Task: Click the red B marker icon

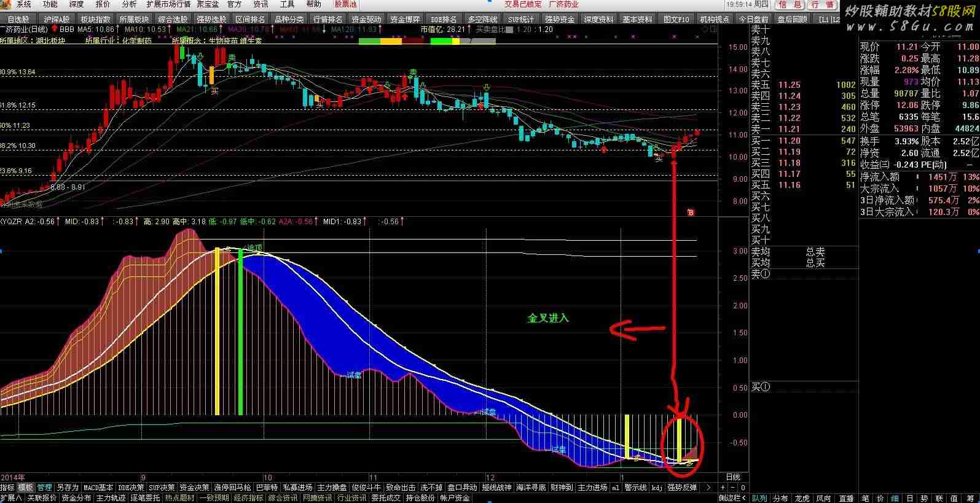Action: [691, 213]
